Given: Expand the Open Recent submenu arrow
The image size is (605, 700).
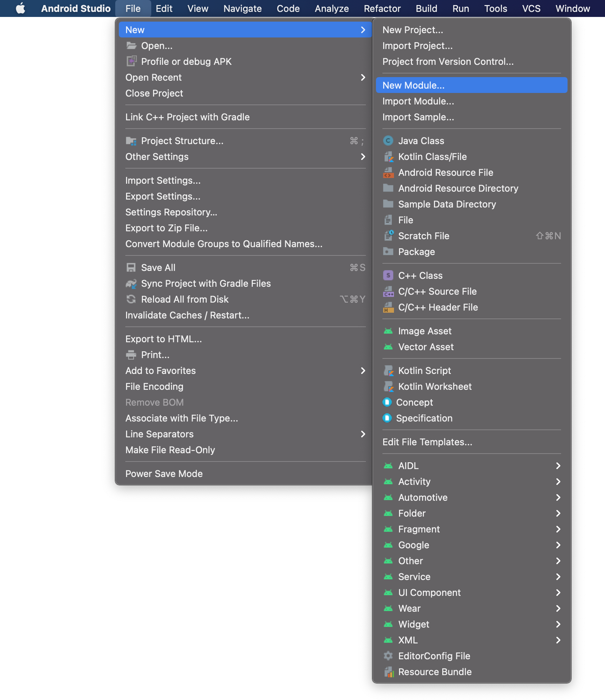Looking at the screenshot, I should pyautogui.click(x=363, y=77).
